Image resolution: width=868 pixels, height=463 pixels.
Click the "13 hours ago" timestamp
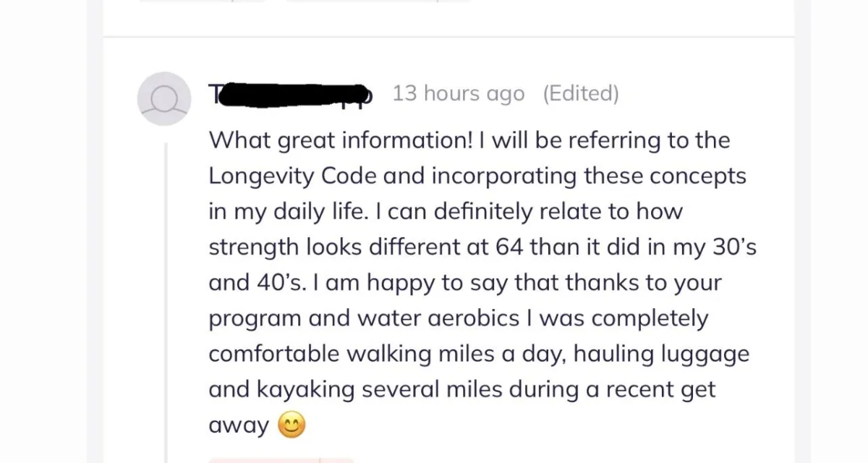(x=458, y=93)
